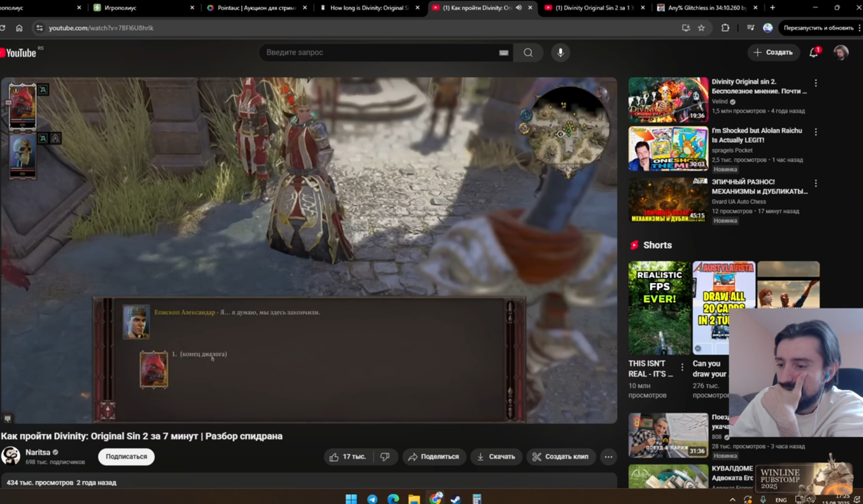Viewport: 863px width, 504px height.
Task: Open the 31:36 train video thumbnail
Action: click(x=668, y=435)
